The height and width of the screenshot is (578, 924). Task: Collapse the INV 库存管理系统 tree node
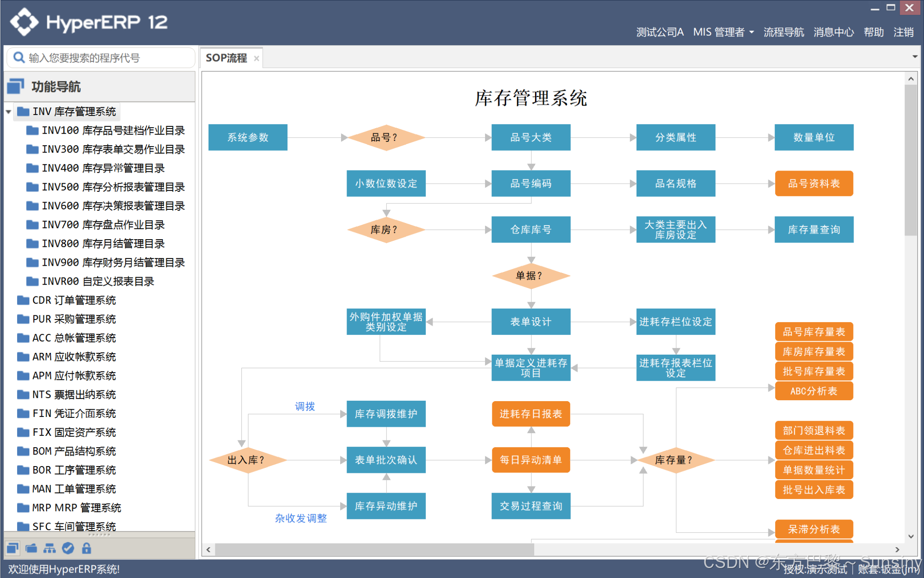[9, 111]
